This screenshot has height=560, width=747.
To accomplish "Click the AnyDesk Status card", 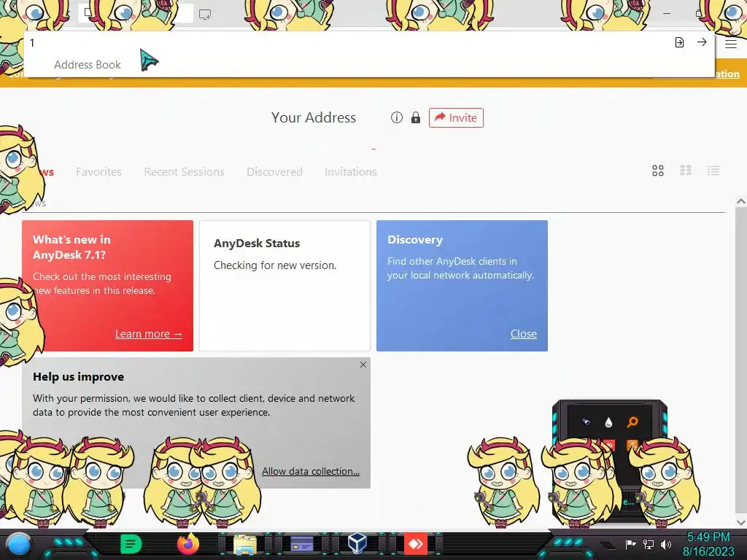I will 285,286.
